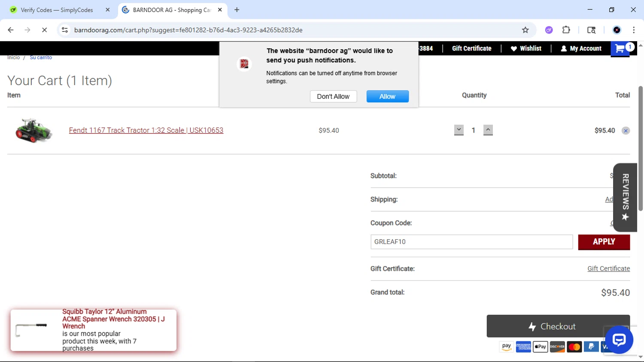View site information icon in address bar
The image size is (644, 362).
pos(65,30)
